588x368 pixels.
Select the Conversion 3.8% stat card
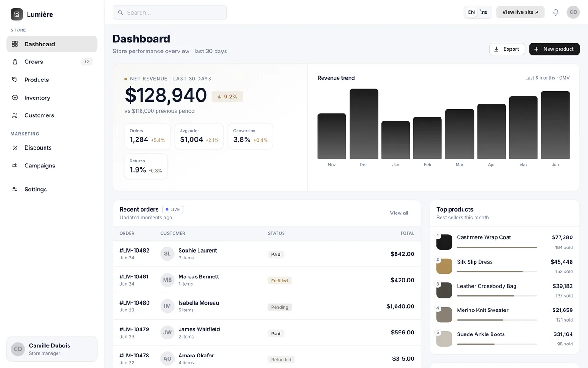point(250,136)
